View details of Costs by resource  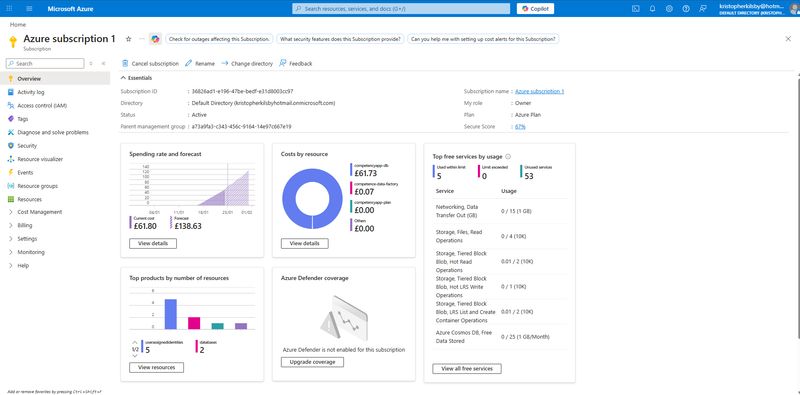click(x=305, y=243)
